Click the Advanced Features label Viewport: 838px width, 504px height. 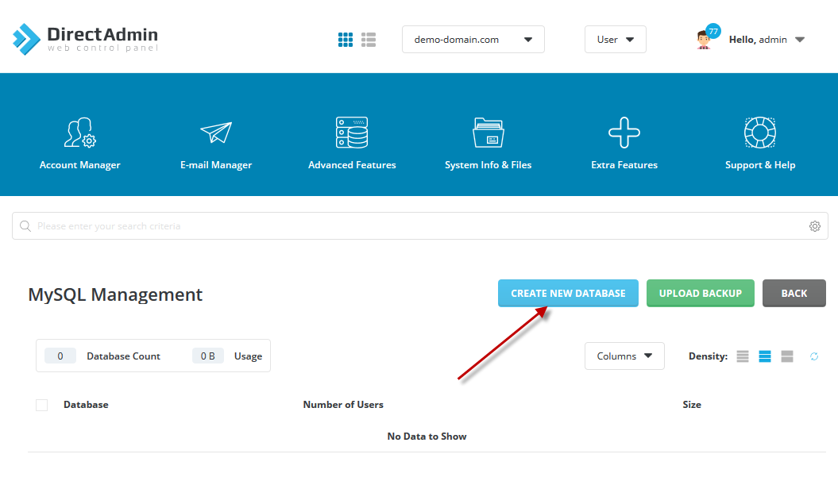(x=352, y=165)
